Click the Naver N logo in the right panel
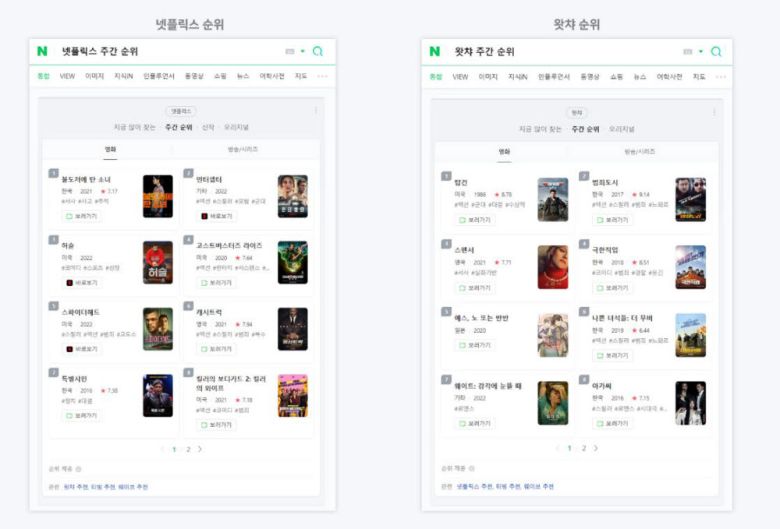Viewport: 780px width, 529px height. tap(435, 51)
